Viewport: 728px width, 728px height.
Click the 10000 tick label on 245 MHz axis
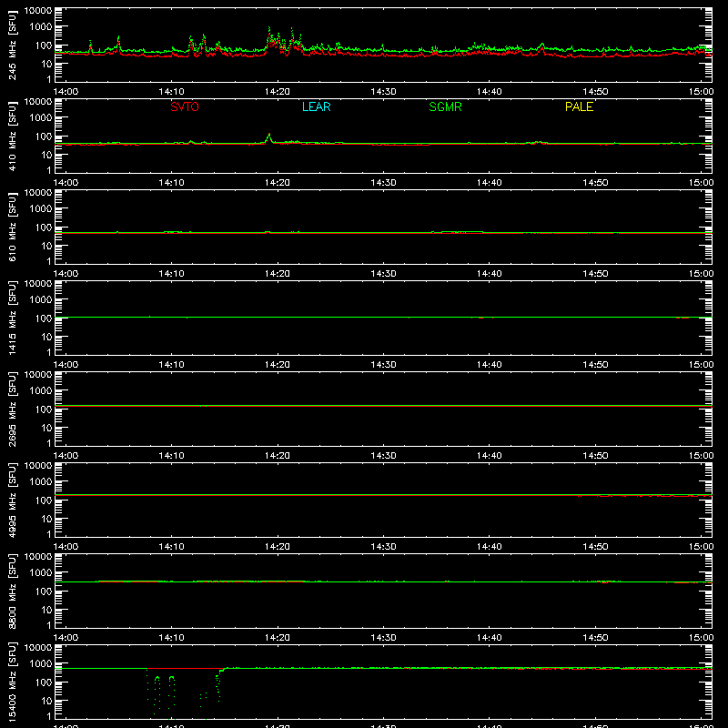[x=38, y=11]
